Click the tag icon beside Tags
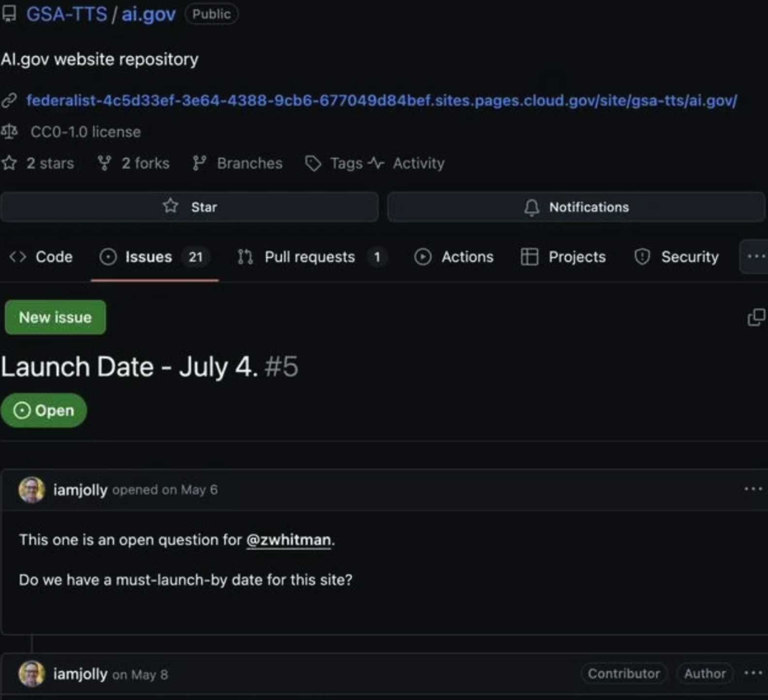The width and height of the screenshot is (768, 700). tap(313, 163)
